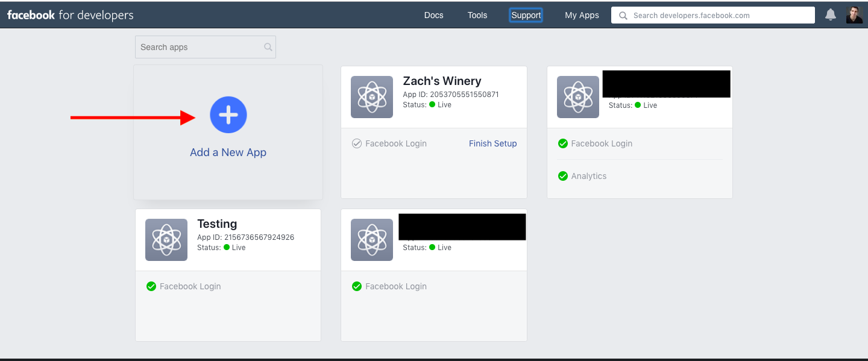The height and width of the screenshot is (361, 868).
Task: Click the blue plus Add a New App icon
Action: (x=228, y=115)
